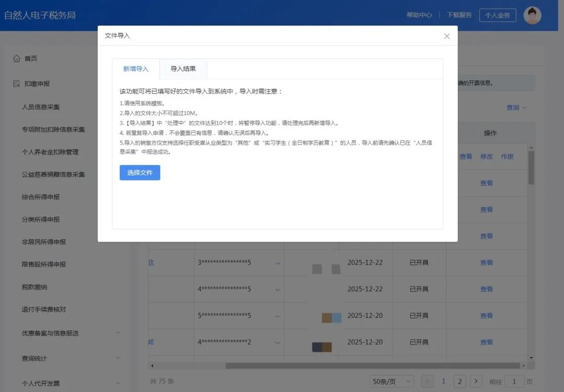Open the 个人业务 button in header
This screenshot has width=564, height=392.
click(x=497, y=15)
